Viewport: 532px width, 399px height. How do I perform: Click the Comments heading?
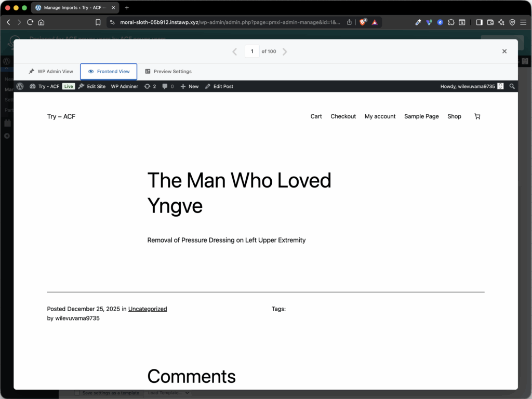click(x=191, y=376)
